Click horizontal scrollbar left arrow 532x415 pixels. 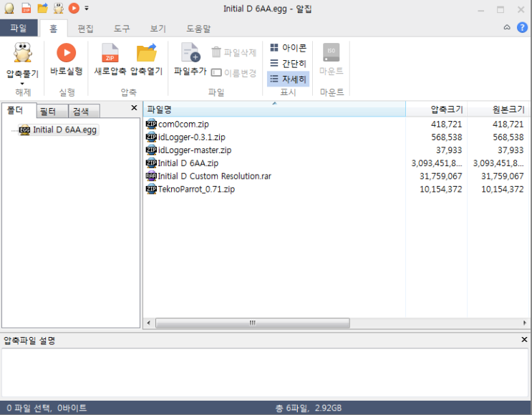pos(149,323)
